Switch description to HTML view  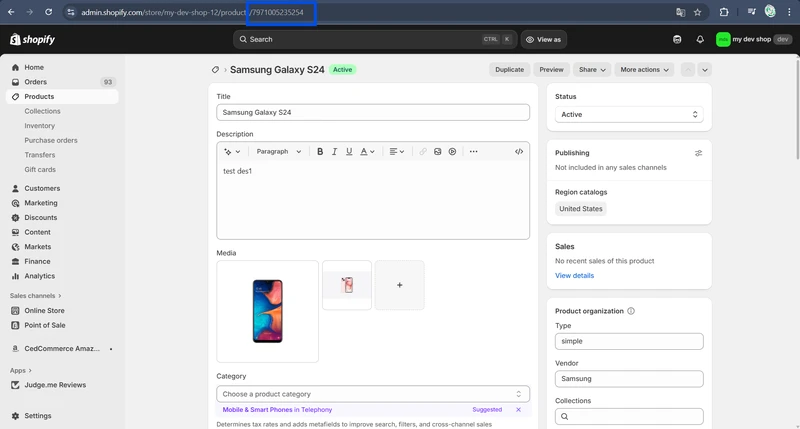pos(519,152)
